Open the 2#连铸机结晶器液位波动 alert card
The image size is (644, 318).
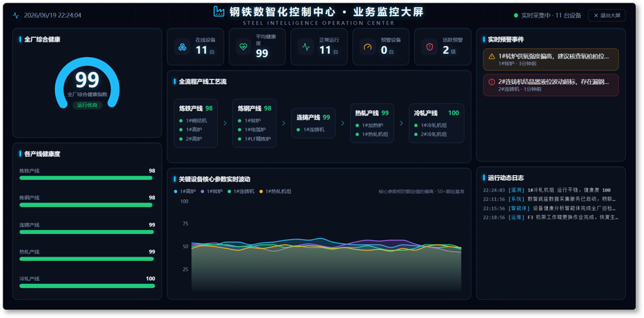551,85
